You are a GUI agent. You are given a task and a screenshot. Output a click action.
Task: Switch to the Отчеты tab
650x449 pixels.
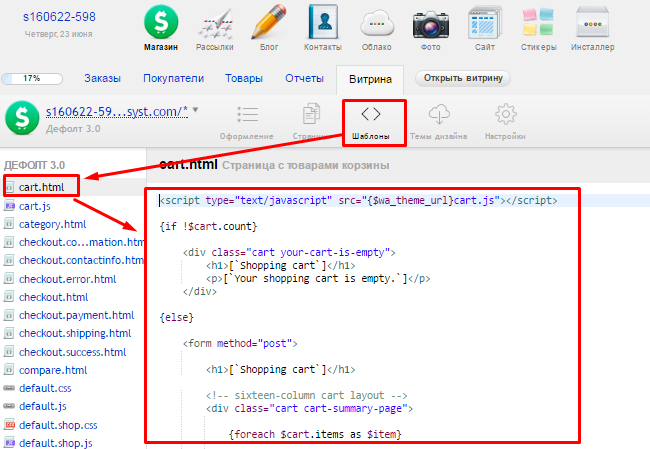click(x=304, y=78)
